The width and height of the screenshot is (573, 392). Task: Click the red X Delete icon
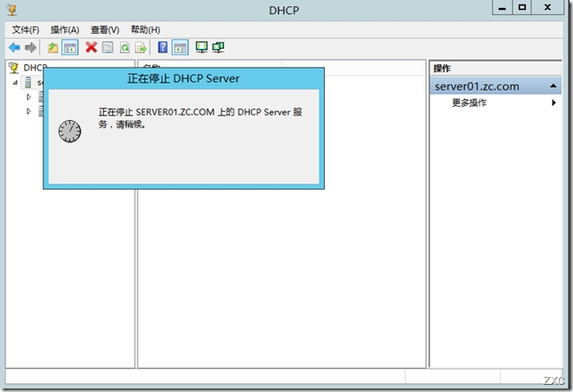tap(91, 47)
